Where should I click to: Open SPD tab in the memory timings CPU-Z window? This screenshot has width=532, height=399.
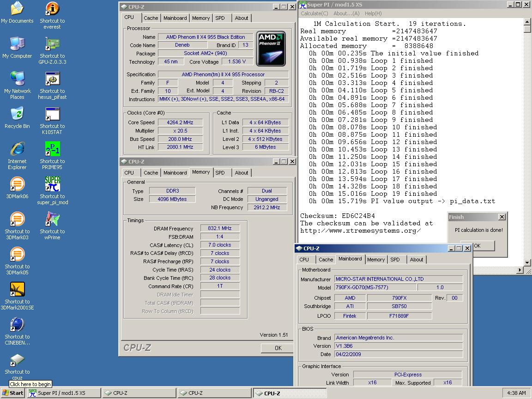point(220,173)
